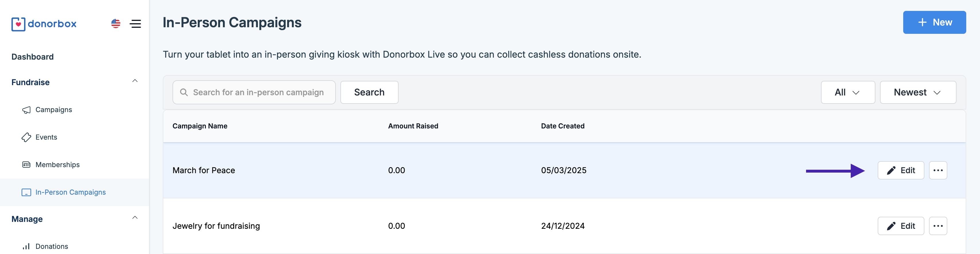Click the Donations bar chart icon
The height and width of the screenshot is (254, 980).
click(x=26, y=246)
